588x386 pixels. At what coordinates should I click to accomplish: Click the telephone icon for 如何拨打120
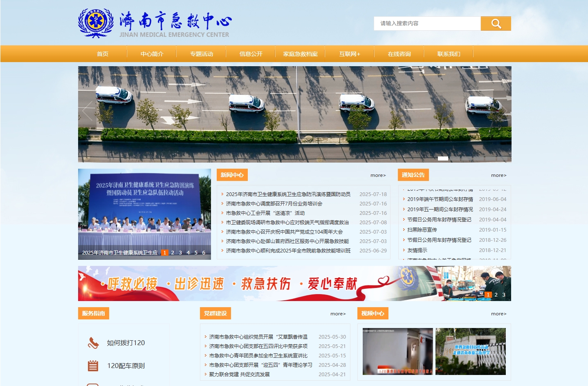tap(93, 343)
